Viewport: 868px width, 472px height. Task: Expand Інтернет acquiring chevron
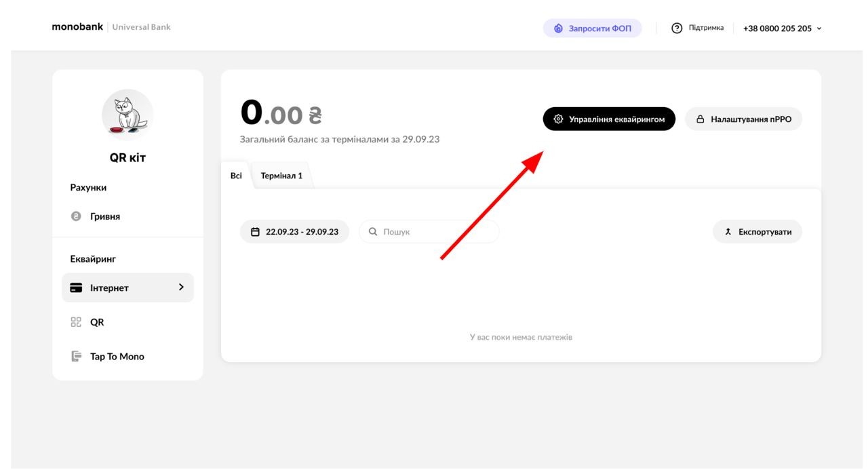181,288
